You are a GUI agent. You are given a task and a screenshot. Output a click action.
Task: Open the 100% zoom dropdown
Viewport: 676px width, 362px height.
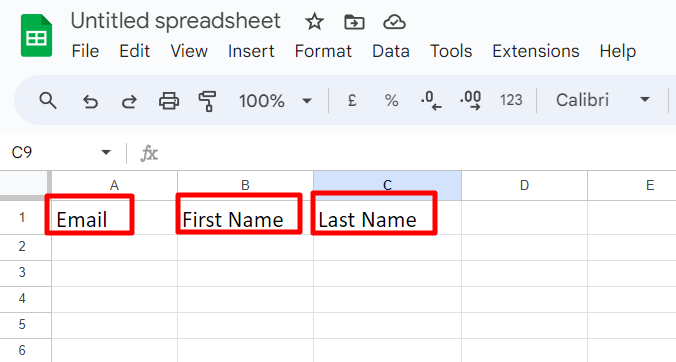point(275,101)
